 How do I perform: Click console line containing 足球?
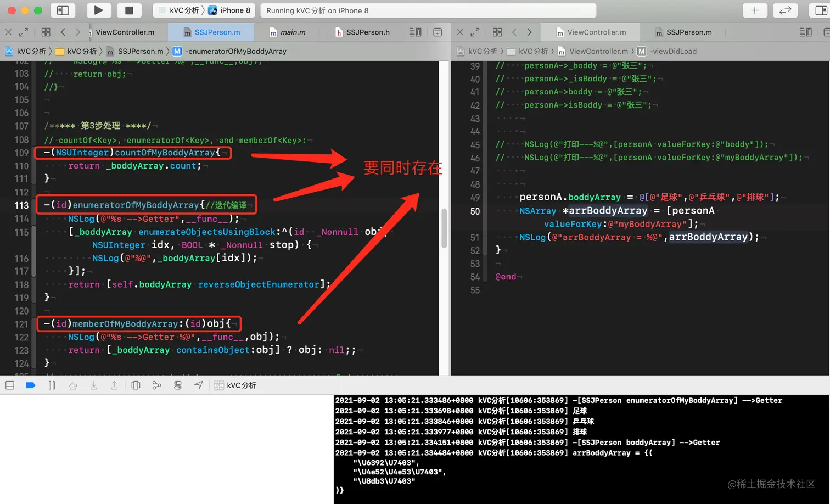461,411
